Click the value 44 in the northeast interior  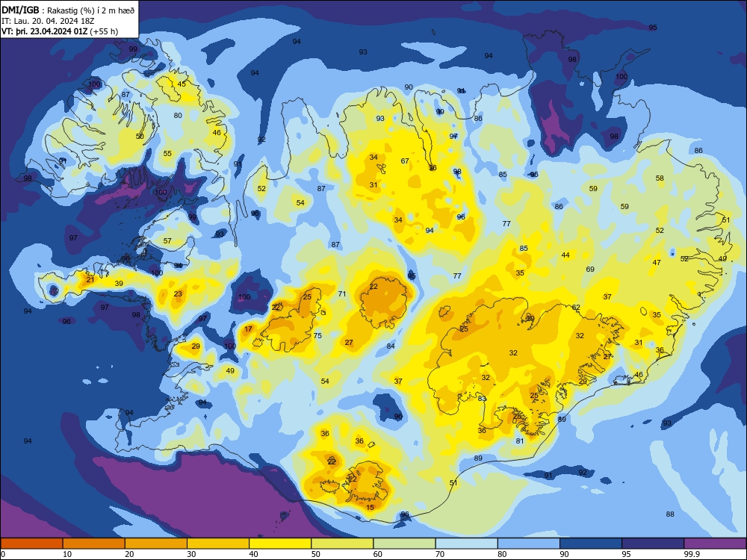[565, 255]
